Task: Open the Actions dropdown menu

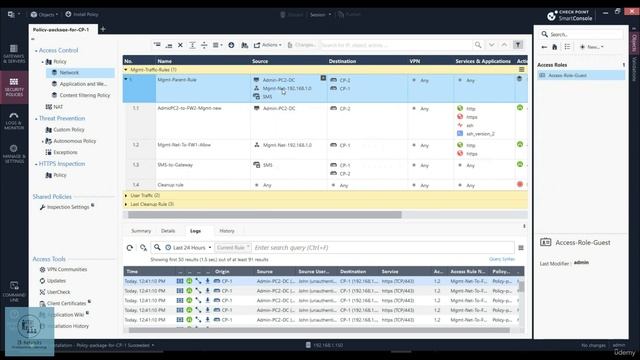Action: (x=268, y=45)
